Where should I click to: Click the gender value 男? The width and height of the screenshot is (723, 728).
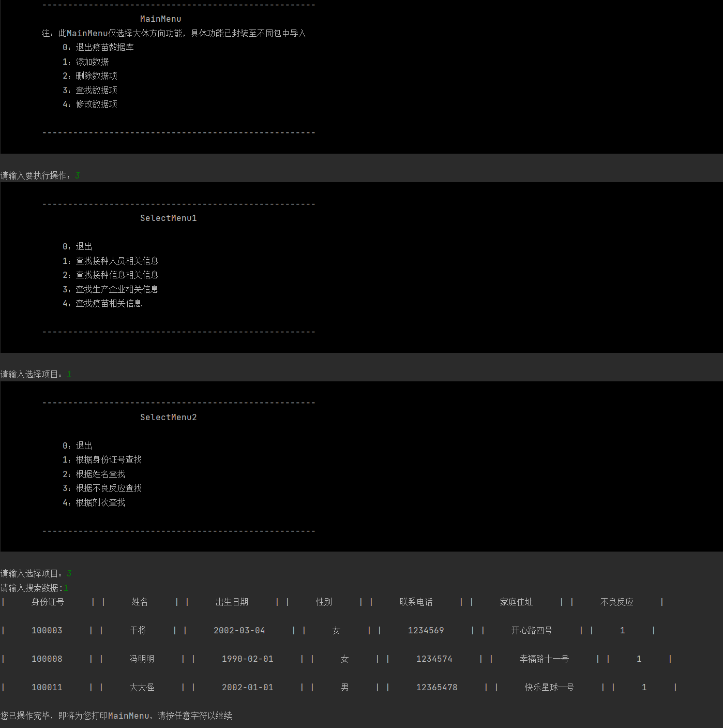pos(344,687)
